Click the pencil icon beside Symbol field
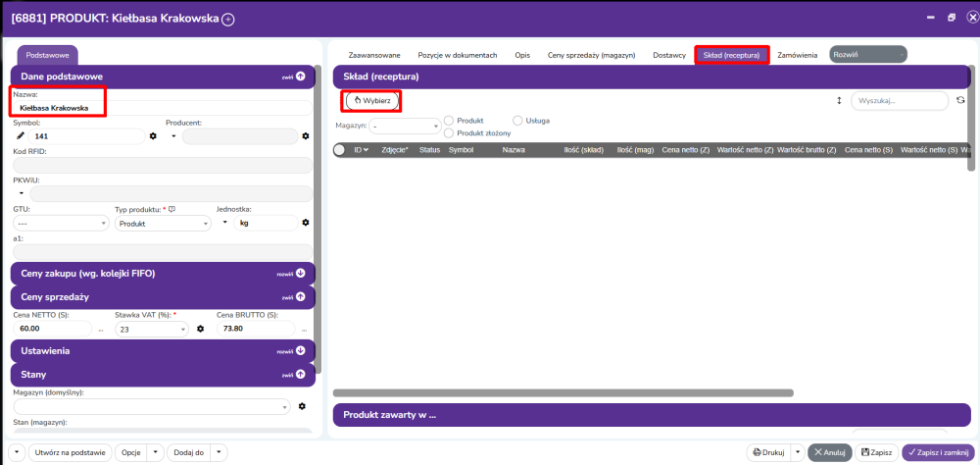Image resolution: width=980 pixels, height=465 pixels. pyautogui.click(x=21, y=136)
